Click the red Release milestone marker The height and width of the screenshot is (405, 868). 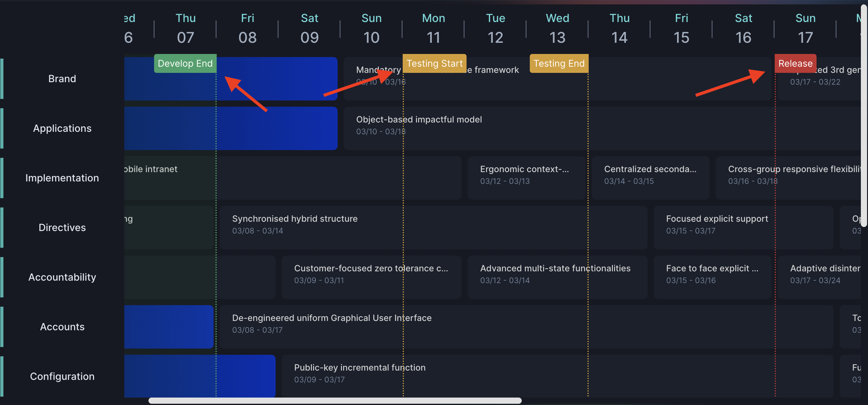(795, 63)
